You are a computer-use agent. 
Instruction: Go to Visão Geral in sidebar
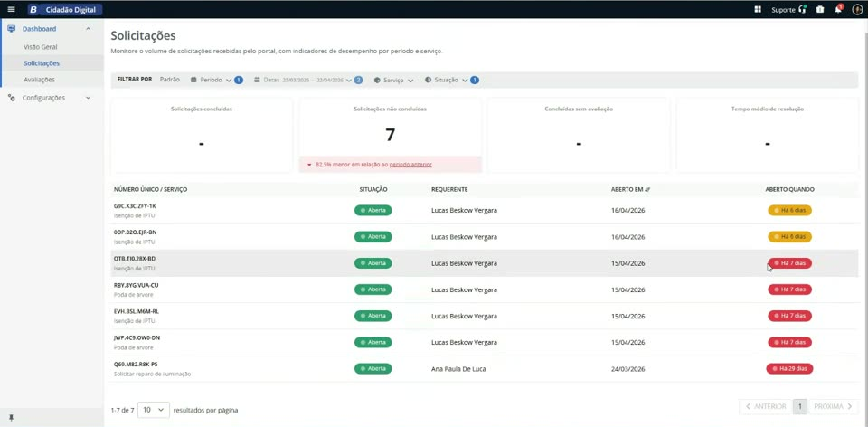[x=41, y=47]
